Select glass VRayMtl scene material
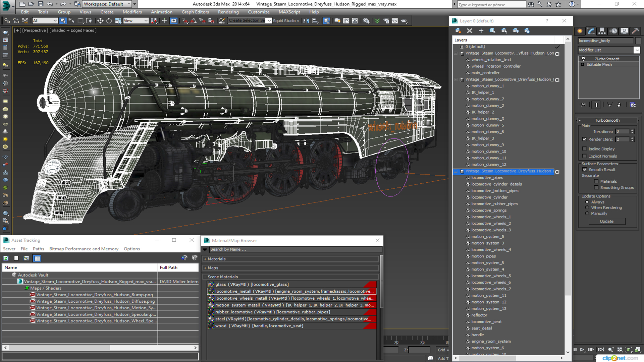The height and width of the screenshot is (362, 644). coord(292,284)
